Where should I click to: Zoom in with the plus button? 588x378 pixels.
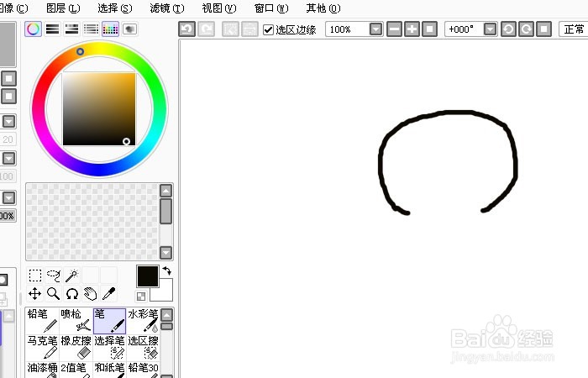point(412,29)
